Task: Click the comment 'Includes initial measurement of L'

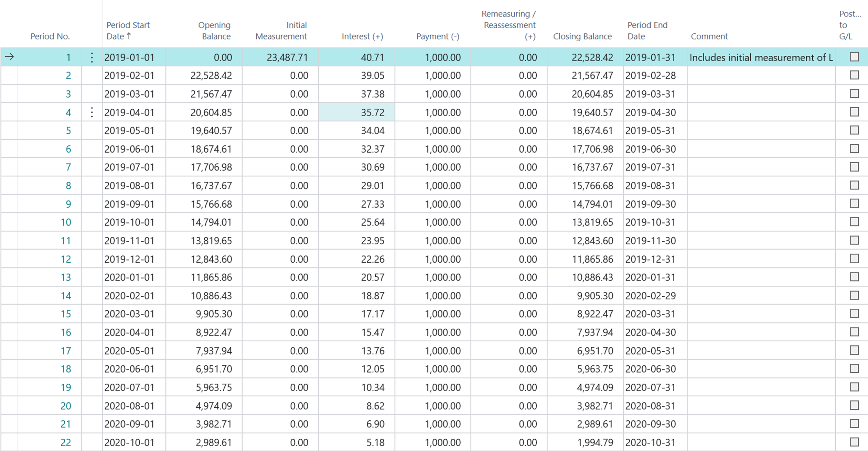Action: point(761,57)
